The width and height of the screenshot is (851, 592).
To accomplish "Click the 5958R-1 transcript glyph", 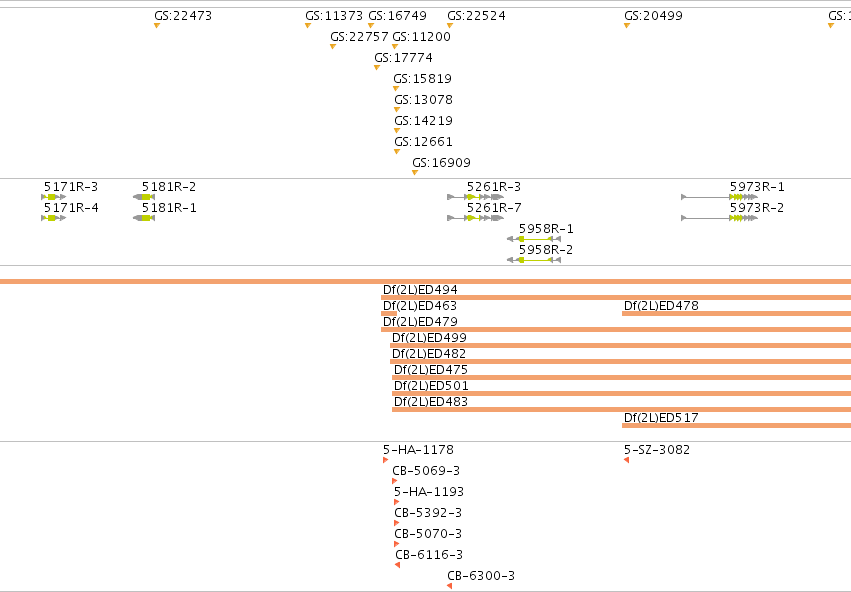I will tap(534, 239).
